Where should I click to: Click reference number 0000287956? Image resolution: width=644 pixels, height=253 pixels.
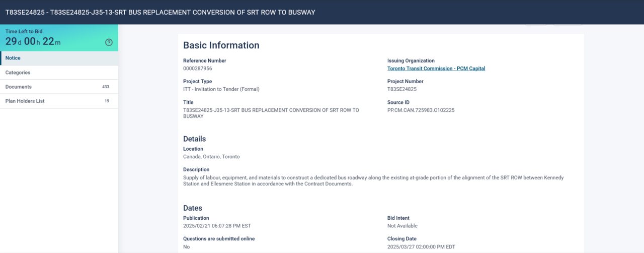[197, 69]
